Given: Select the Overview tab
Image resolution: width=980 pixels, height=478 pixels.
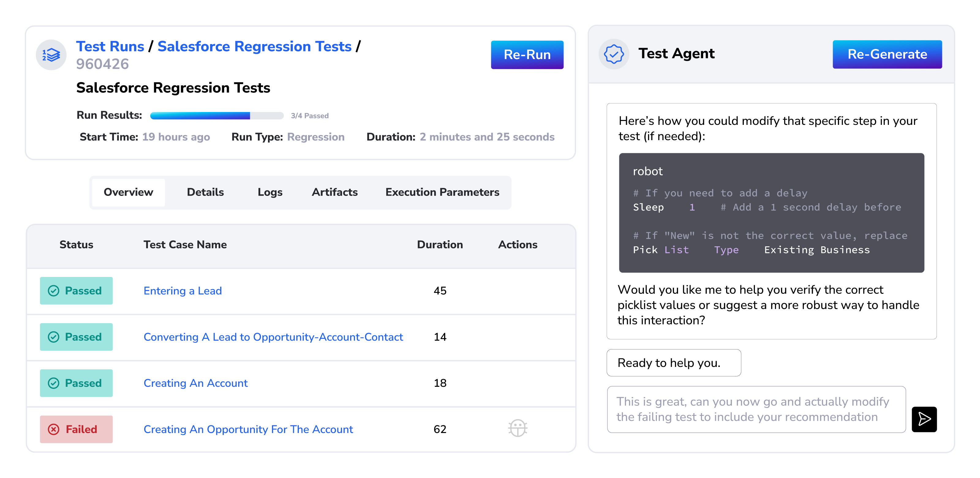Looking at the screenshot, I should [x=128, y=192].
